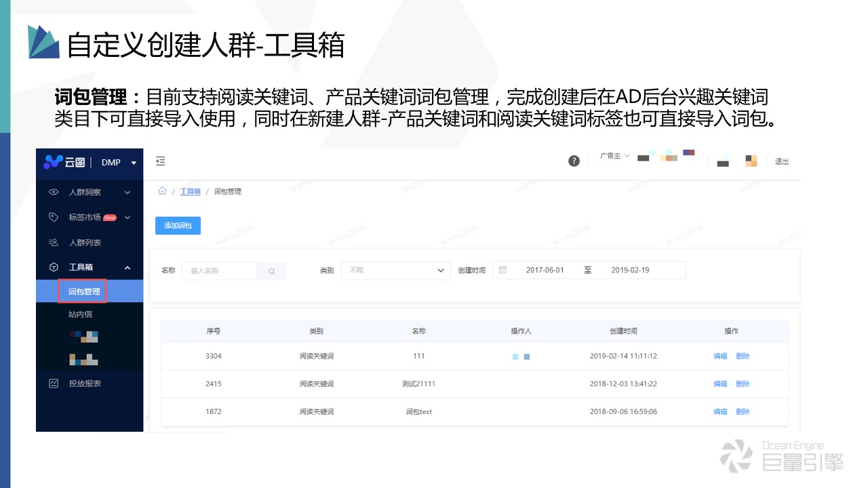This screenshot has width=868, height=488.
Task: Select 站内信 in the sidebar menu
Action: 81,314
